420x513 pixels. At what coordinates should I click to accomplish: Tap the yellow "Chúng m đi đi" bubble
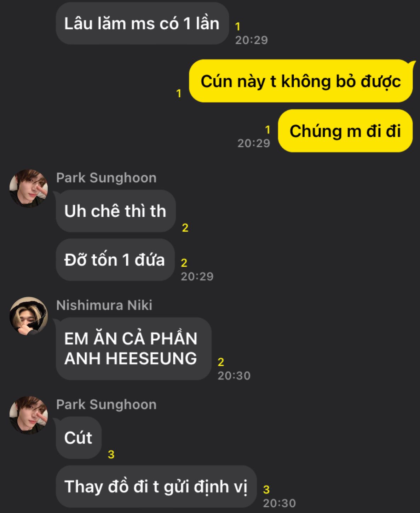coord(345,131)
